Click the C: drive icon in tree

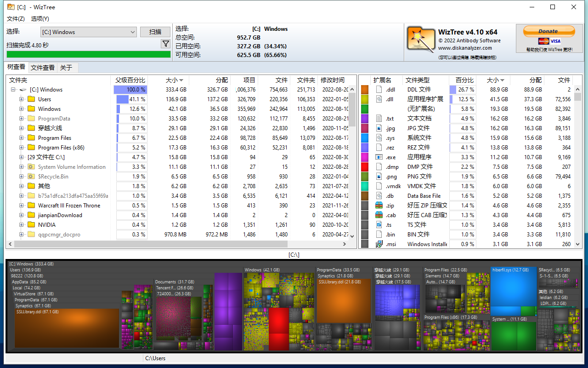point(23,90)
